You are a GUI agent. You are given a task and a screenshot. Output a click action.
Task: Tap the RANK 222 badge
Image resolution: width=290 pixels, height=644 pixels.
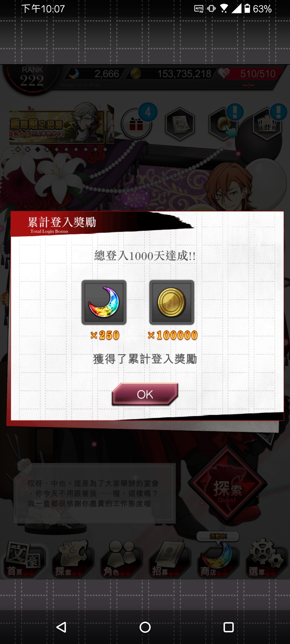32,78
